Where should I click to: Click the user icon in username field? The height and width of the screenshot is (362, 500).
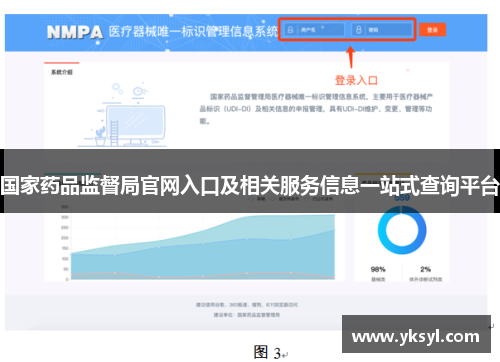tap(290, 30)
